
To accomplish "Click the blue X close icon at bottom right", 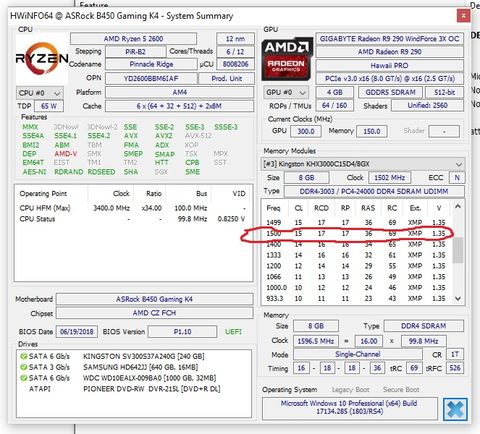I will pos(455,409).
